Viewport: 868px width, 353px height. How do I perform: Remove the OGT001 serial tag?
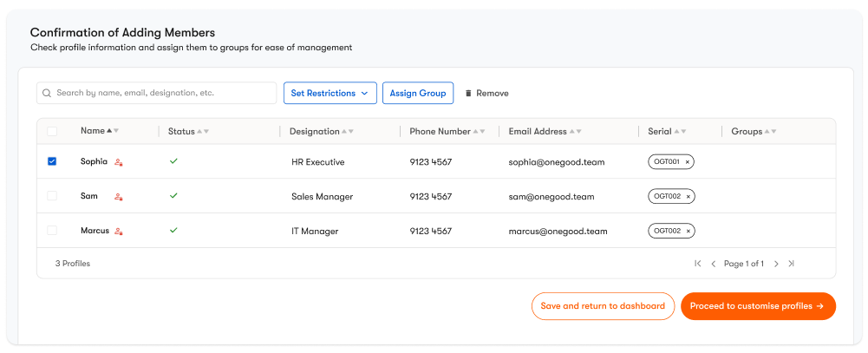point(688,162)
